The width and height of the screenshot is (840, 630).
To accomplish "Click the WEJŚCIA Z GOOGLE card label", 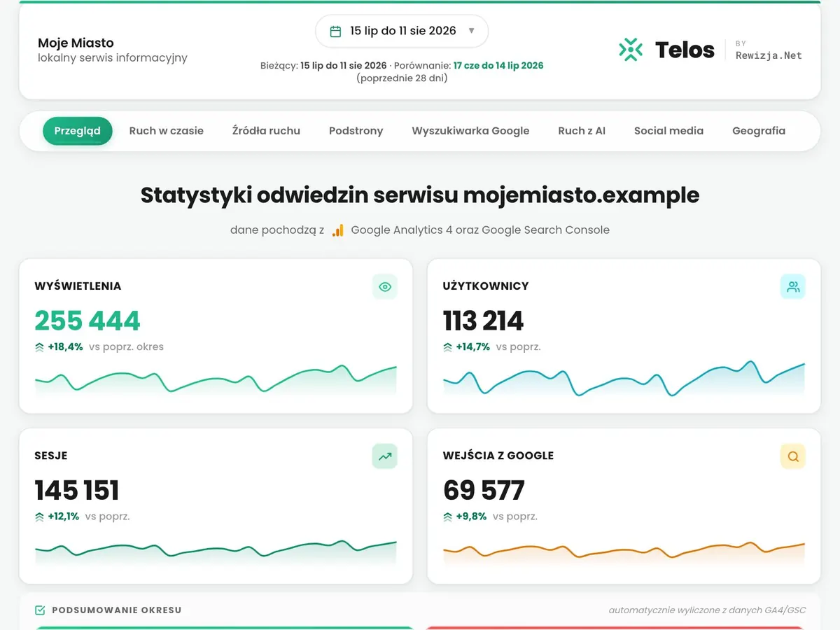I will (x=498, y=456).
